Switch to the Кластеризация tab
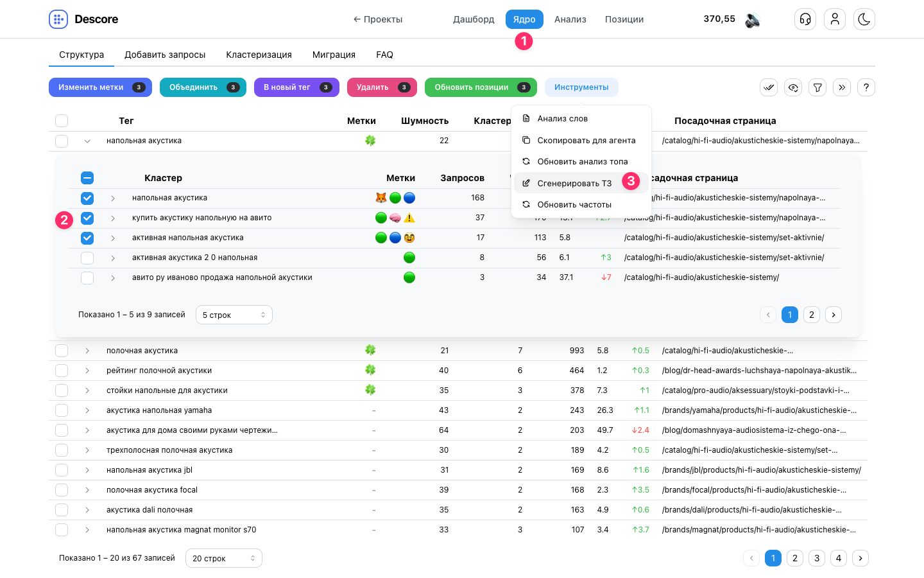This screenshot has height=578, width=924. click(259, 55)
